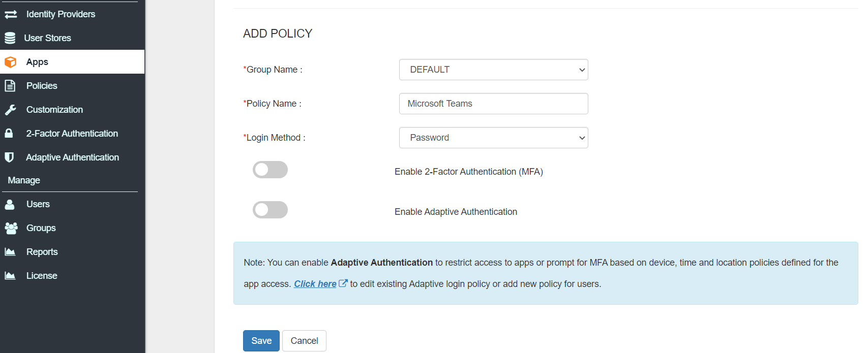The width and height of the screenshot is (868, 353).
Task: Click the Identity Providers arrows icon
Action: (x=11, y=14)
